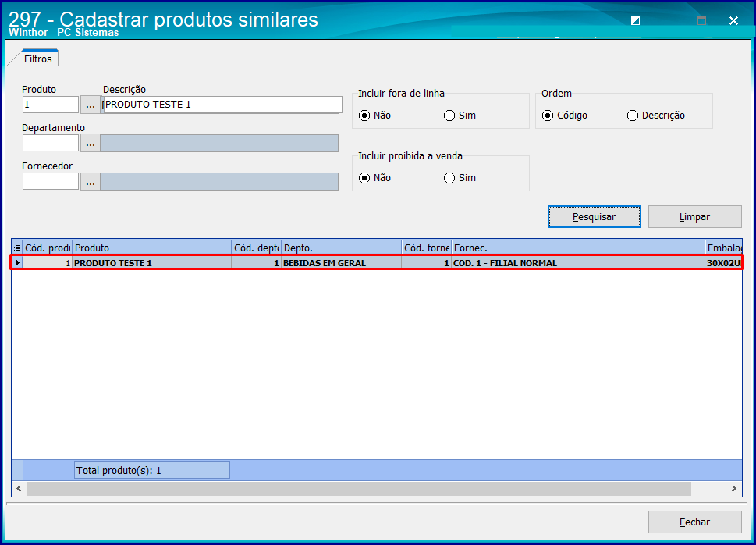Open the Produto lookup ellipsis button

[x=91, y=105]
